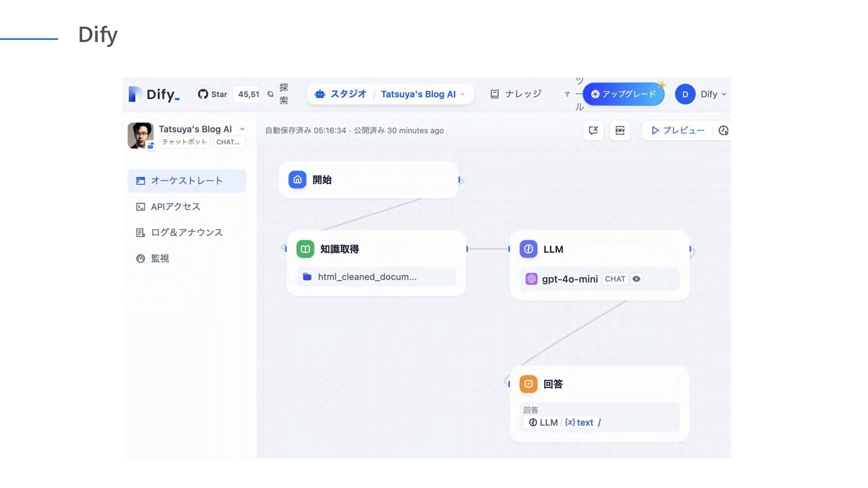The image size is (868, 488).
Task: Toggle the vision eye icon on gpt-4o-mini
Action: click(636, 279)
